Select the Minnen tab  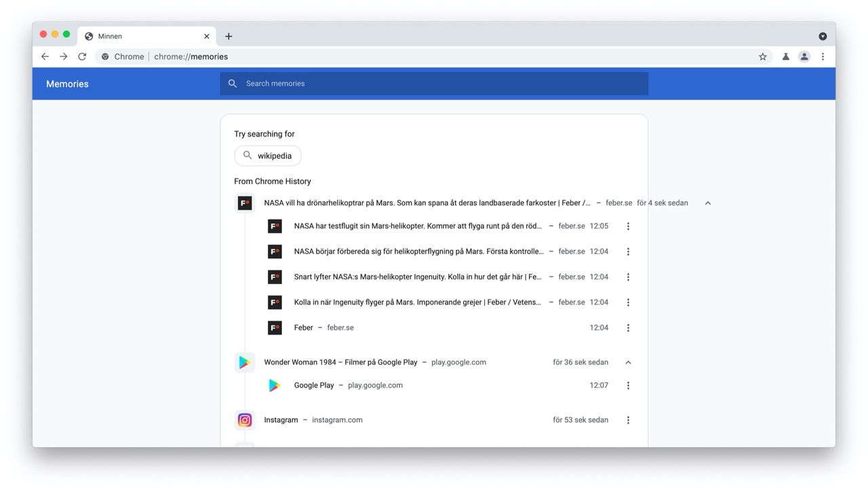coord(147,37)
